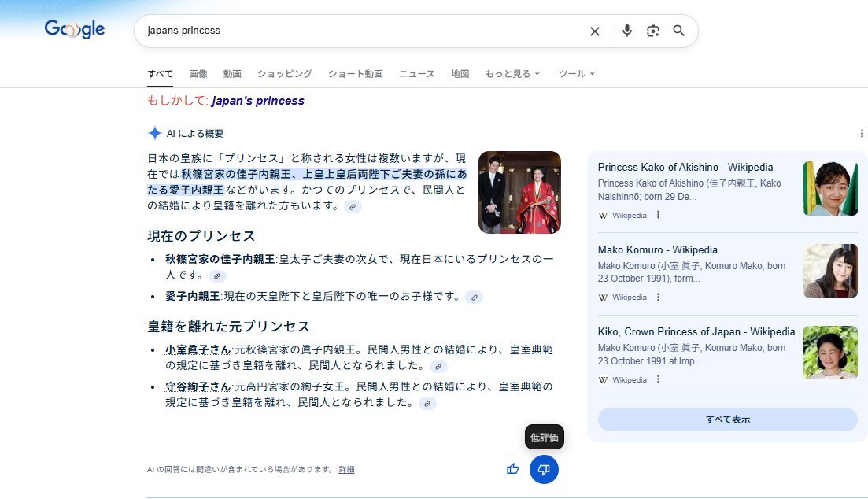
Task: Open the ツール dropdown menu
Action: pos(576,74)
